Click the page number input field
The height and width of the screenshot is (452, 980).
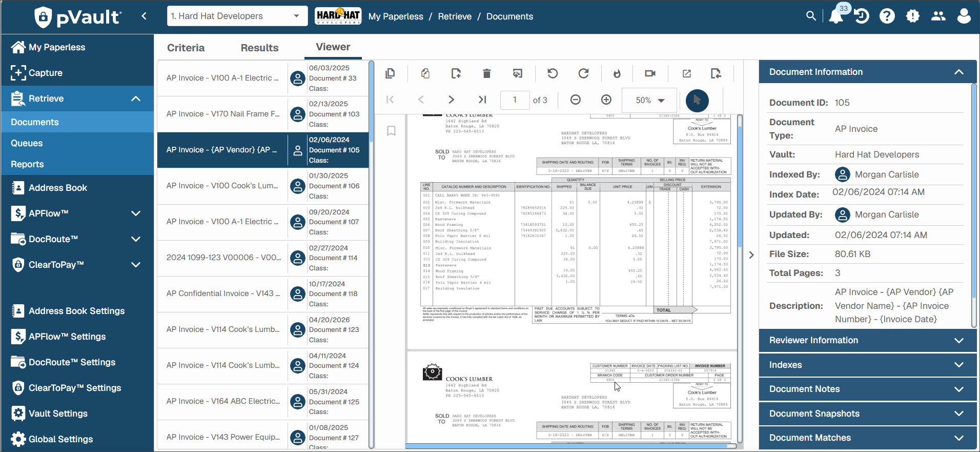click(515, 100)
